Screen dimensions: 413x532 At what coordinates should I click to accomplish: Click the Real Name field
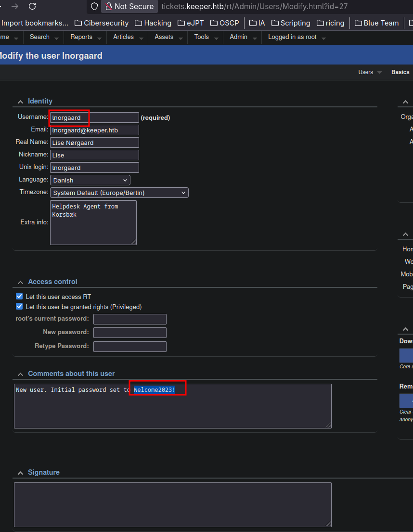click(94, 143)
